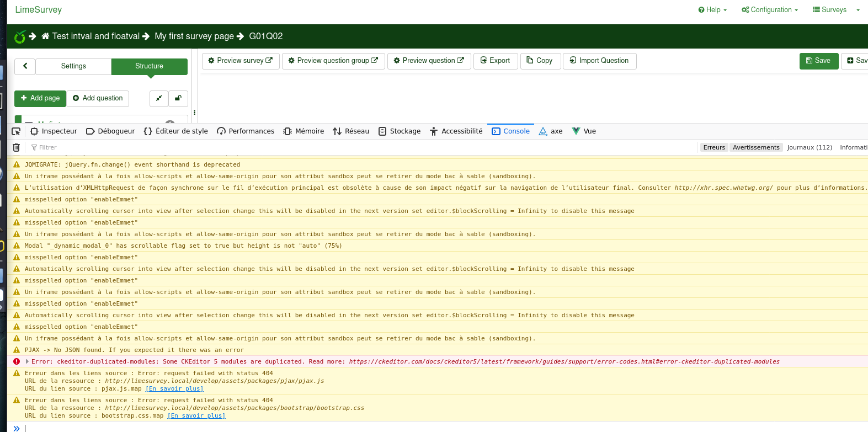Switch to the Settings sidebar tab
Screen dimensions: 868x432
pos(73,66)
